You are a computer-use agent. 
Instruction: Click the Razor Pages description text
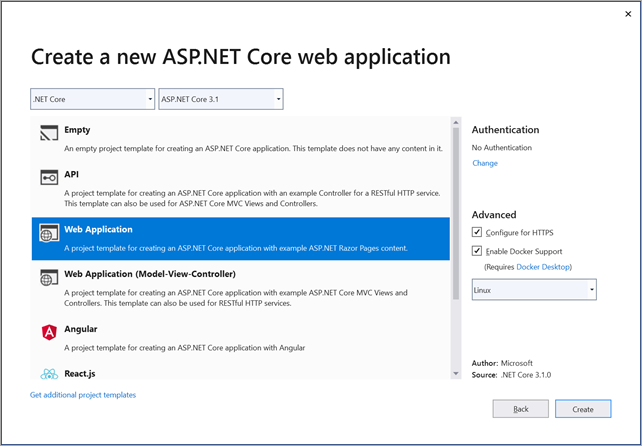tap(236, 248)
